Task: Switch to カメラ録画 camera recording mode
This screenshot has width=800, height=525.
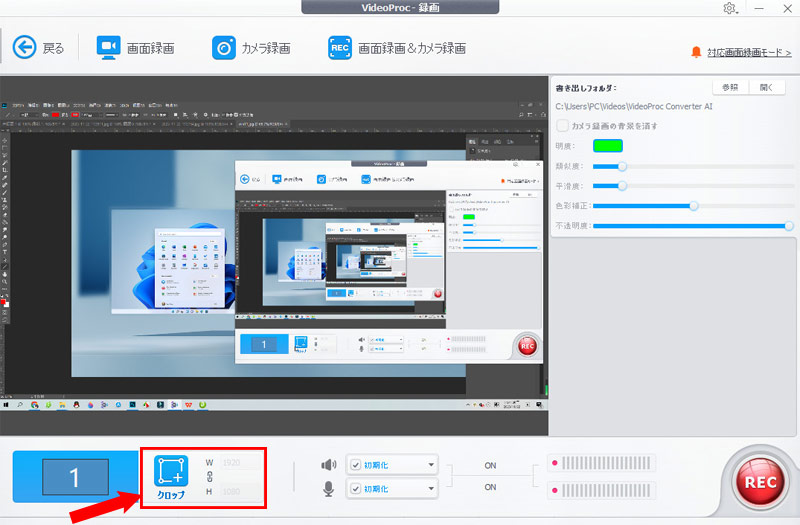Action: pyautogui.click(x=251, y=48)
